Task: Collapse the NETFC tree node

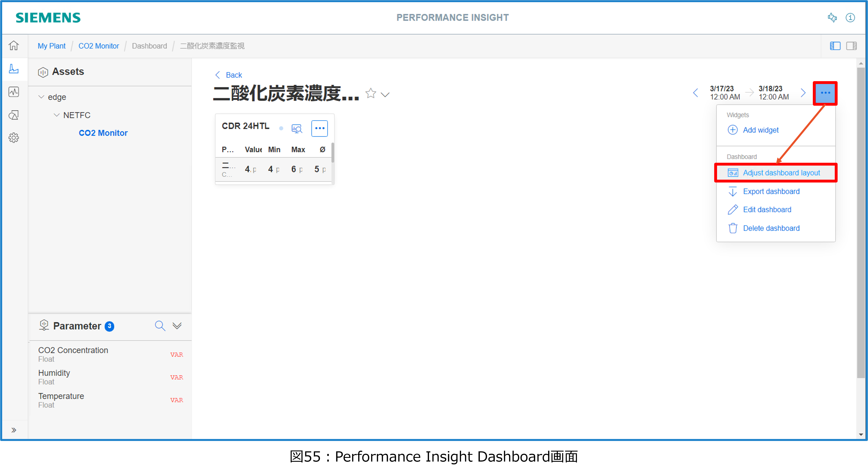Action: click(x=57, y=115)
